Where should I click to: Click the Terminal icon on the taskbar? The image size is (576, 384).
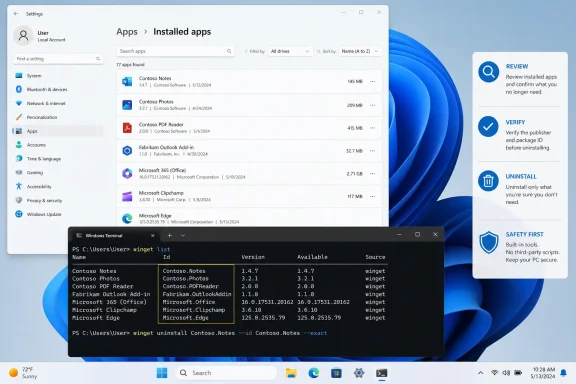click(381, 373)
